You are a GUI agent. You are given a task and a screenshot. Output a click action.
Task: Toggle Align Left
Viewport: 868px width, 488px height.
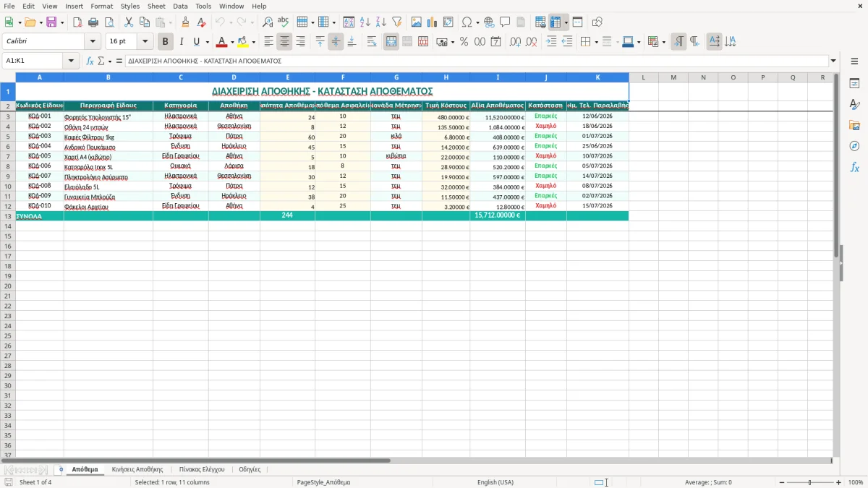[x=269, y=42]
